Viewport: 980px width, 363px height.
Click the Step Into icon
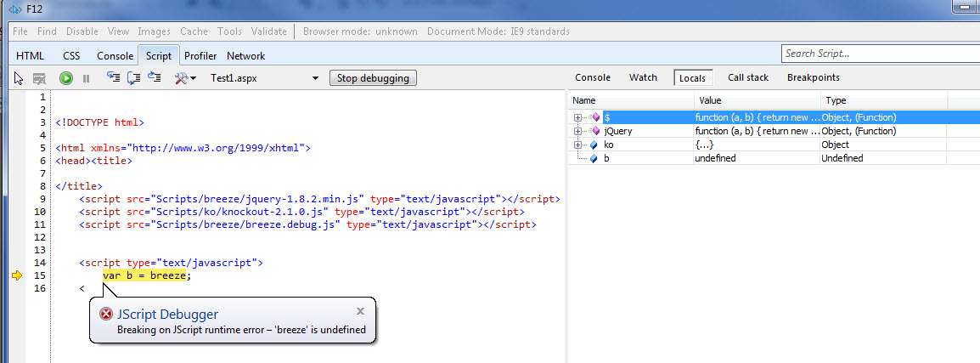113,77
